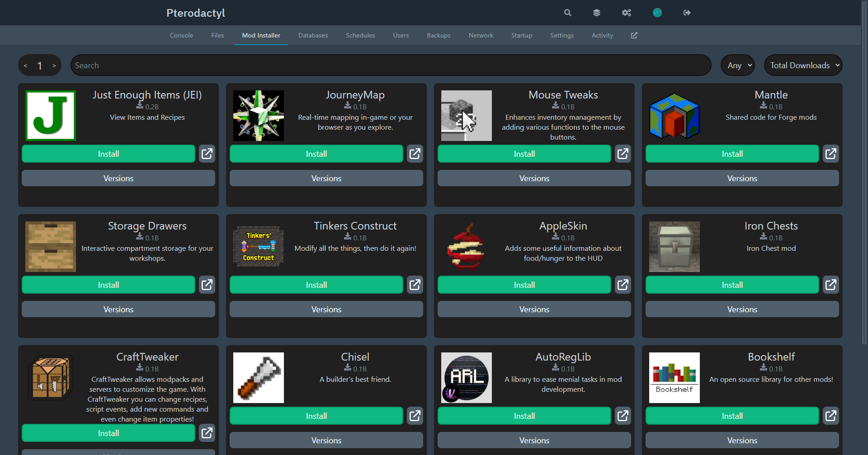
Task: Open Mantle external page icon
Action: (831, 154)
